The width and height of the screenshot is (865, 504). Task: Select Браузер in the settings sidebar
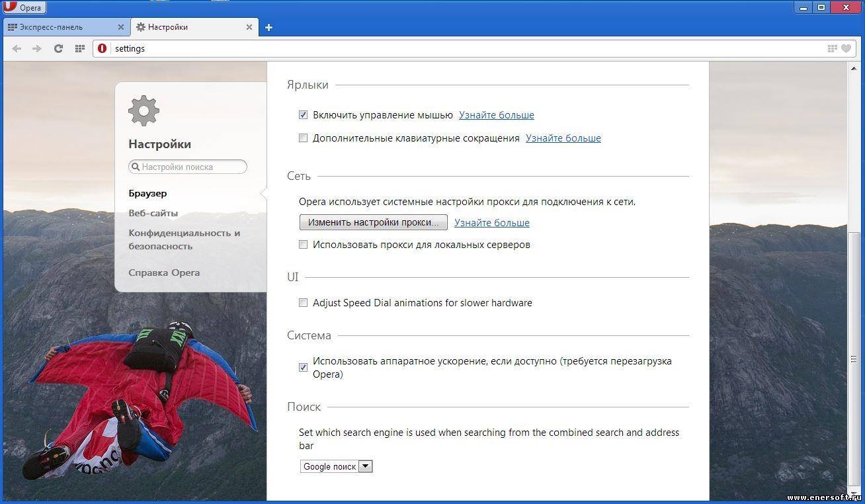pos(147,193)
